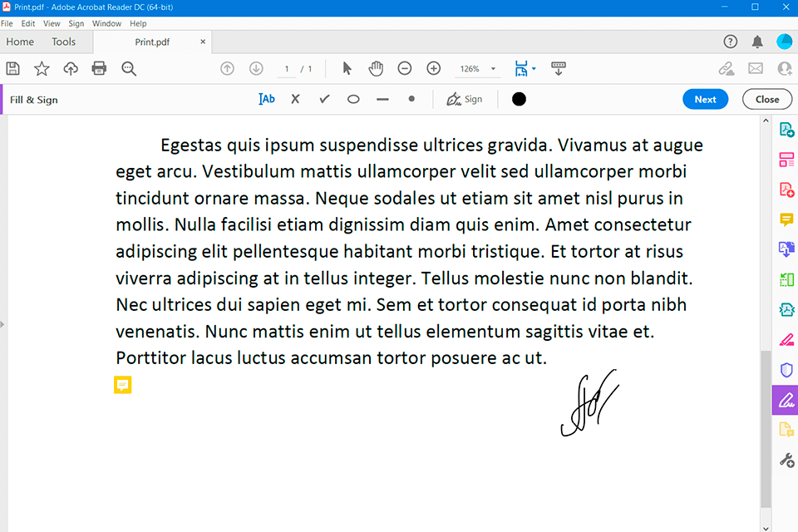Open the View menu
The width and height of the screenshot is (798, 532).
52,23
